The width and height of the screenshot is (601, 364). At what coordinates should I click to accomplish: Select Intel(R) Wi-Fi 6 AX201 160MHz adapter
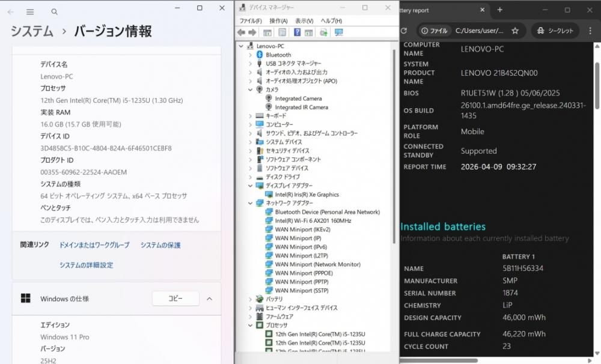[313, 221]
